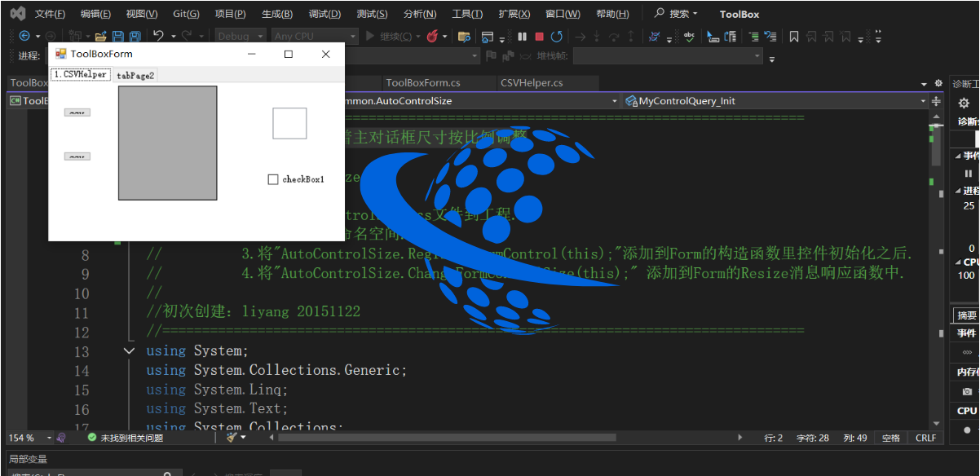The width and height of the screenshot is (980, 476).
Task: Click the Locals (局部变量) panel title
Action: coord(29,460)
